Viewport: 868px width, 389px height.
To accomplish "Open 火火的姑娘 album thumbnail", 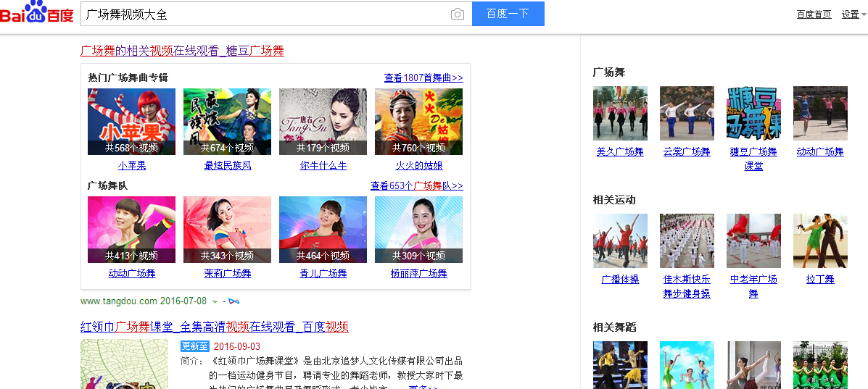I will (x=419, y=122).
